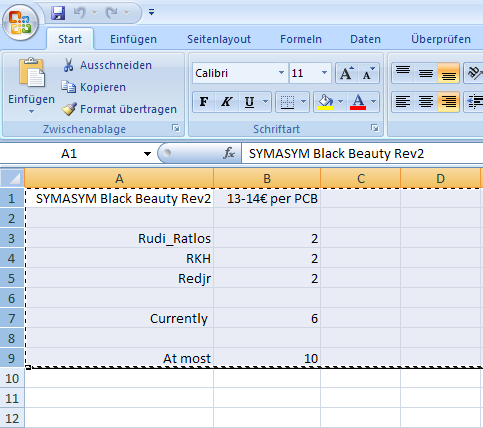Select the At most cell
483x428 pixels.
click(x=119, y=359)
